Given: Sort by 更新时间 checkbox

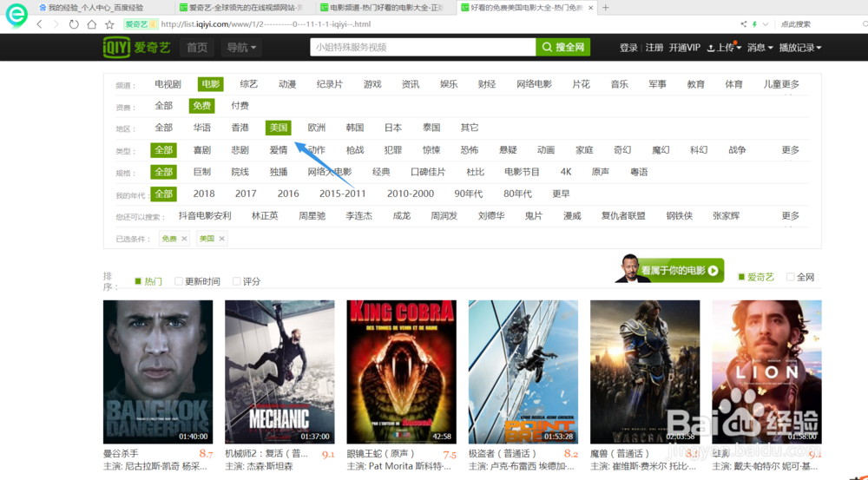Looking at the screenshot, I should (x=178, y=281).
